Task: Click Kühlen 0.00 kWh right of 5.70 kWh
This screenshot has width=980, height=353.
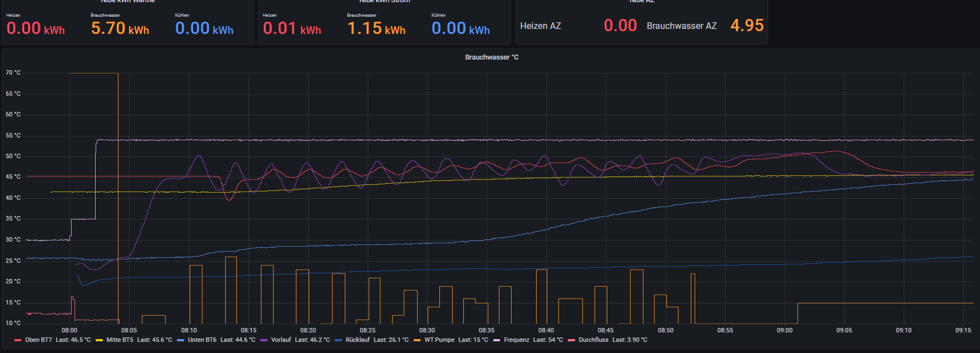Action: tap(204, 28)
